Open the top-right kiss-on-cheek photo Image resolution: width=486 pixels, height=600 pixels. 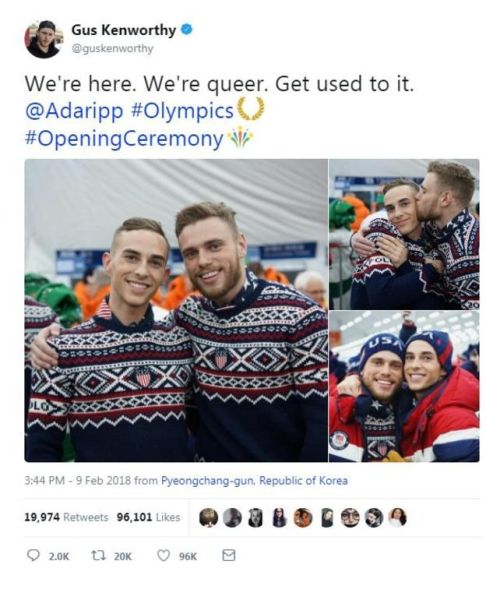[x=404, y=234]
